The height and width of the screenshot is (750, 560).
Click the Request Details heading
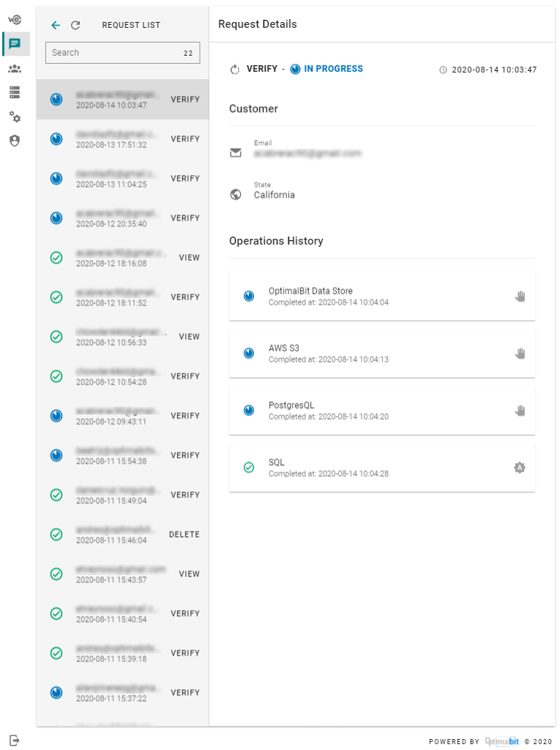[x=257, y=24]
